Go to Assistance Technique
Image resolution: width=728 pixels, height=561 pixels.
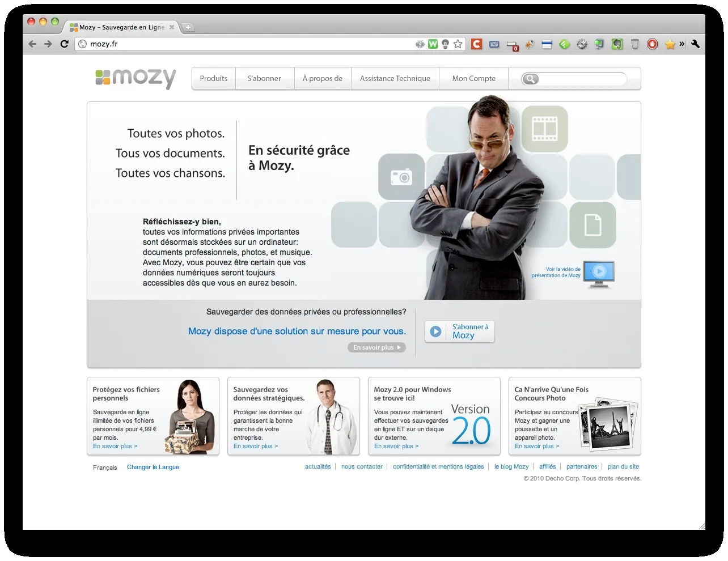395,78
